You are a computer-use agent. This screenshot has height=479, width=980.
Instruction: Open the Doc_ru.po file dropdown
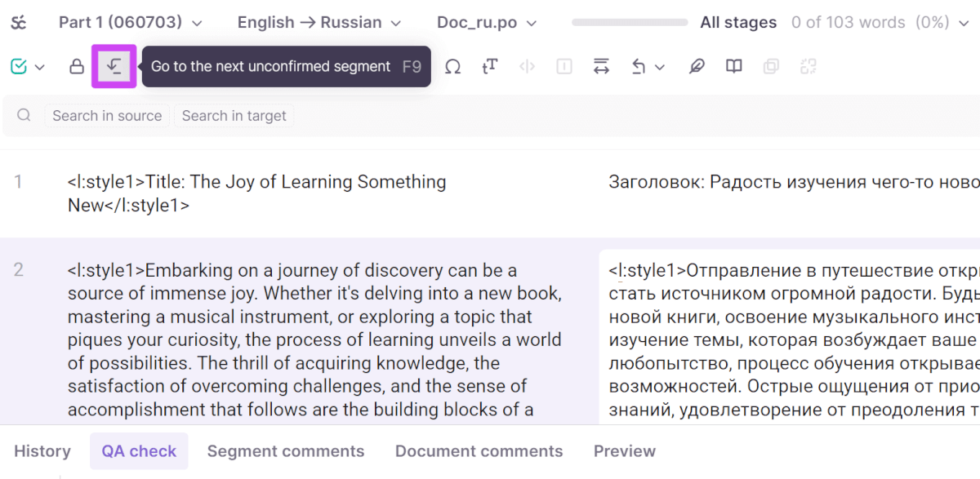point(487,23)
